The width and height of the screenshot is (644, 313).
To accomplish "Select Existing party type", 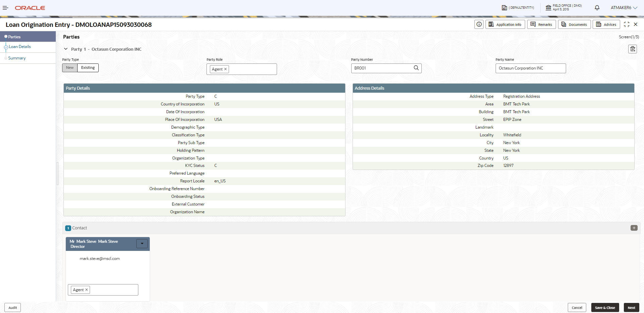I will (88, 68).
